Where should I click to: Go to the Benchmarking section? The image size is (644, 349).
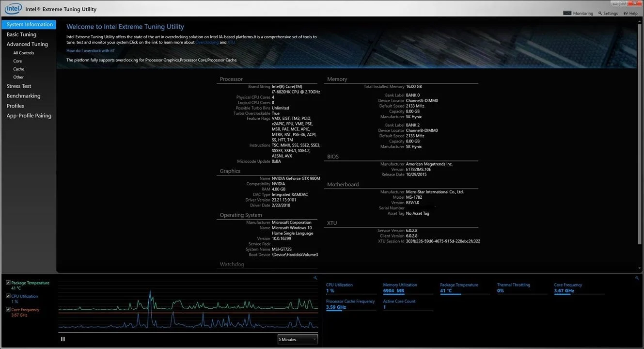23,96
